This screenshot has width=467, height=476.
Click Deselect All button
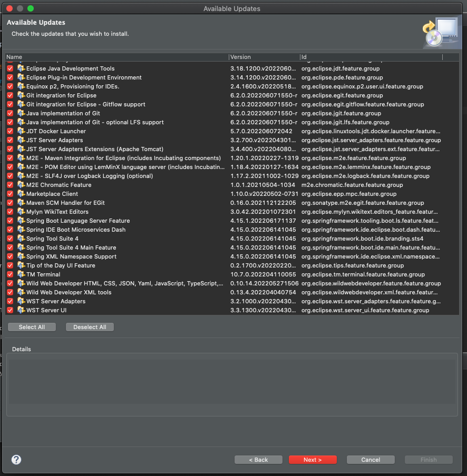[90, 327]
